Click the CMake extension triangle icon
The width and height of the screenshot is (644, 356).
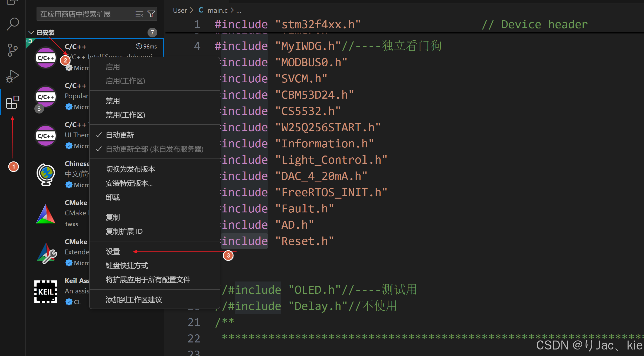[x=45, y=214]
